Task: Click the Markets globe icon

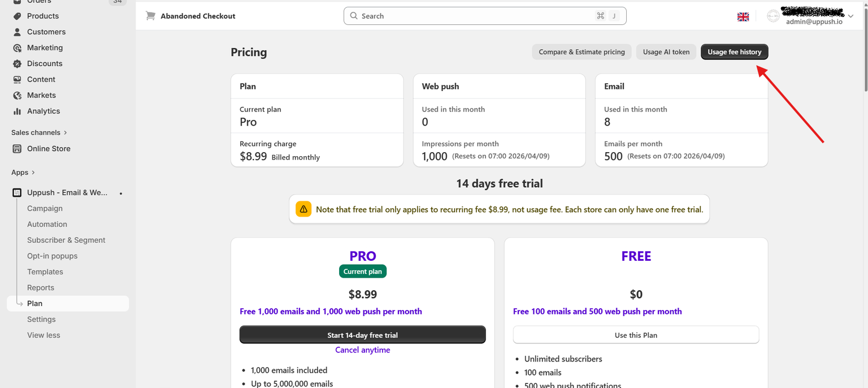Action: pos(17,95)
